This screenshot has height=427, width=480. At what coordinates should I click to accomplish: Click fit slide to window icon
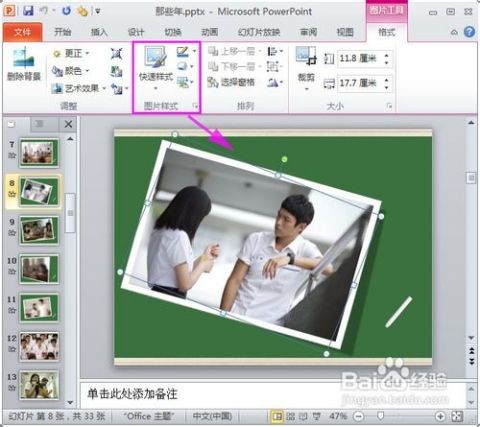(457, 416)
